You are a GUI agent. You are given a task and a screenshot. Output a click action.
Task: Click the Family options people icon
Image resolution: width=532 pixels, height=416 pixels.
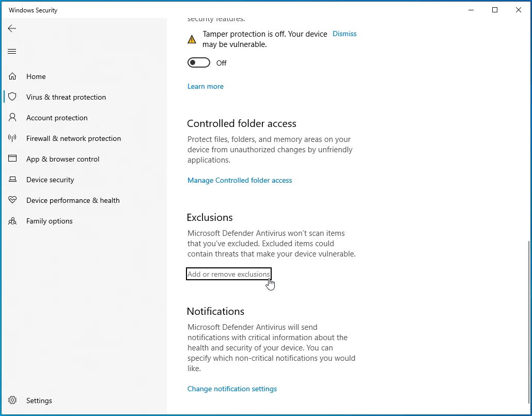[12, 221]
